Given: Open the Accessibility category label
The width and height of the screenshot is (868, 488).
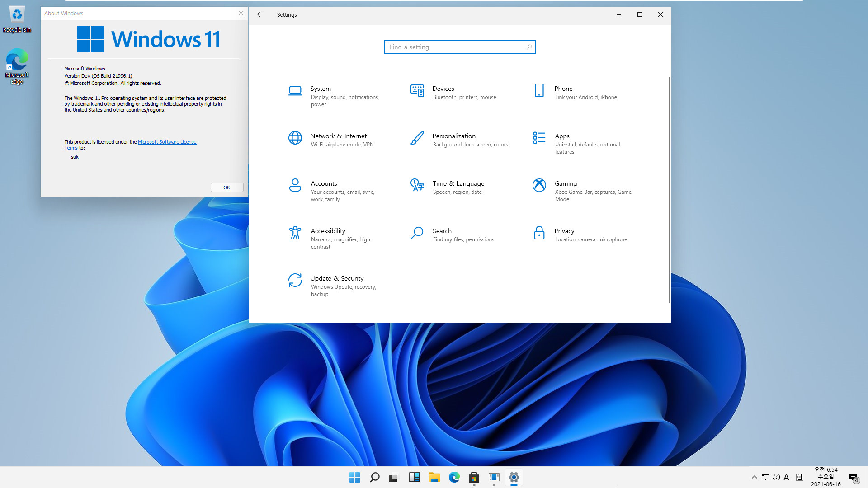Looking at the screenshot, I should coord(328,231).
